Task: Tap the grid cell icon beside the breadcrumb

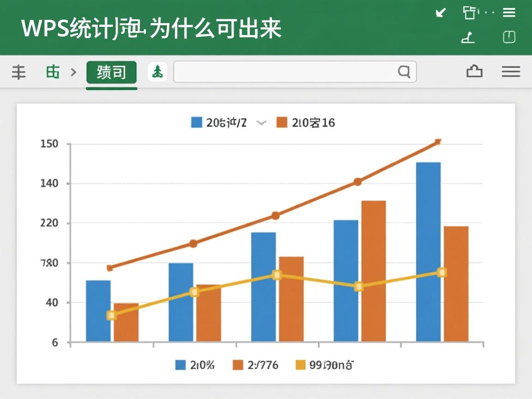Action: click(52, 72)
